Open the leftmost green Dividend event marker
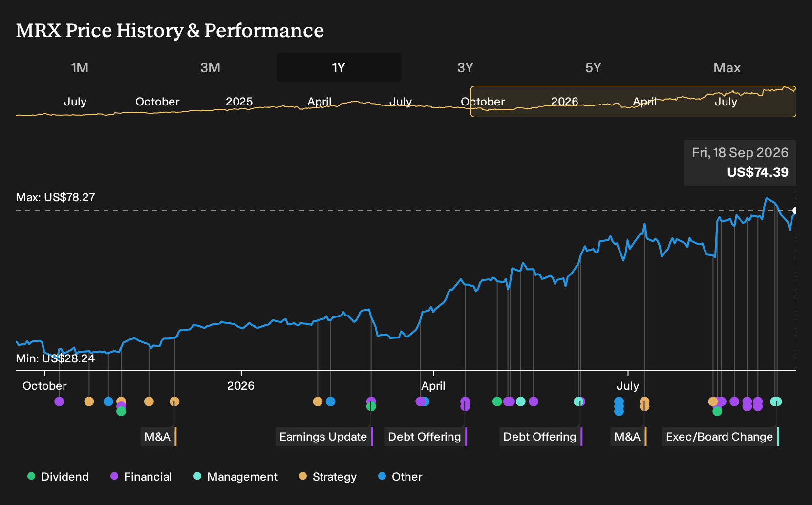 [x=121, y=411]
